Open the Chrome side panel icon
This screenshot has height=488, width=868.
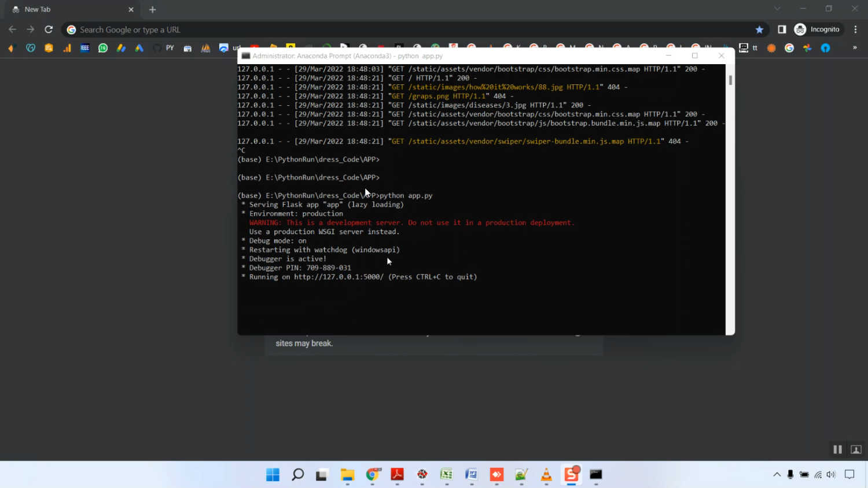click(x=782, y=29)
